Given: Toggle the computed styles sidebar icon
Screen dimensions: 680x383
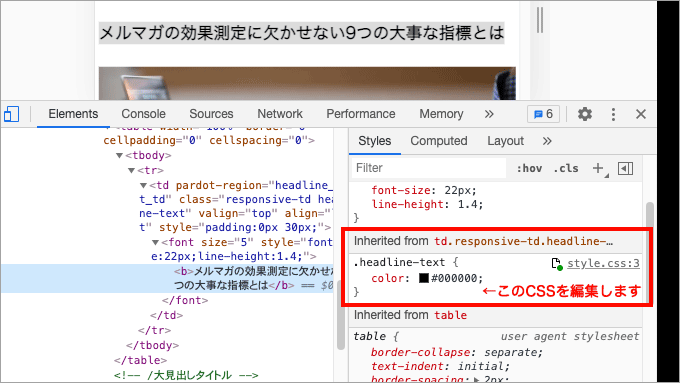Looking at the screenshot, I should coord(625,168).
